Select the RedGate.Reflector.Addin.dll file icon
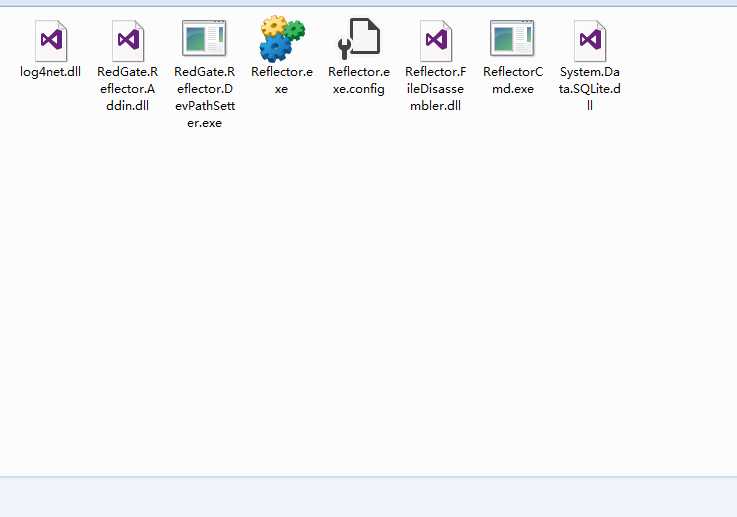 pos(128,40)
